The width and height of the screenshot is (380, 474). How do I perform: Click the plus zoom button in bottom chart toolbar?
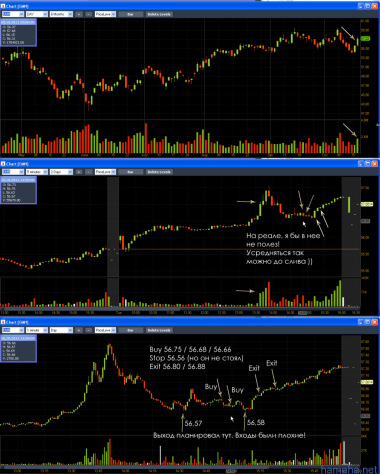click(x=79, y=330)
